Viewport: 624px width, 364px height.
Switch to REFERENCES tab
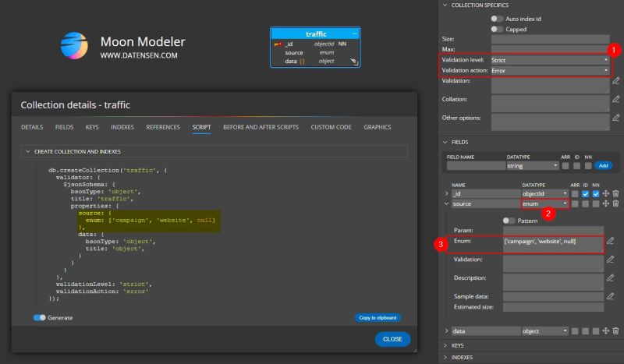pyautogui.click(x=163, y=127)
